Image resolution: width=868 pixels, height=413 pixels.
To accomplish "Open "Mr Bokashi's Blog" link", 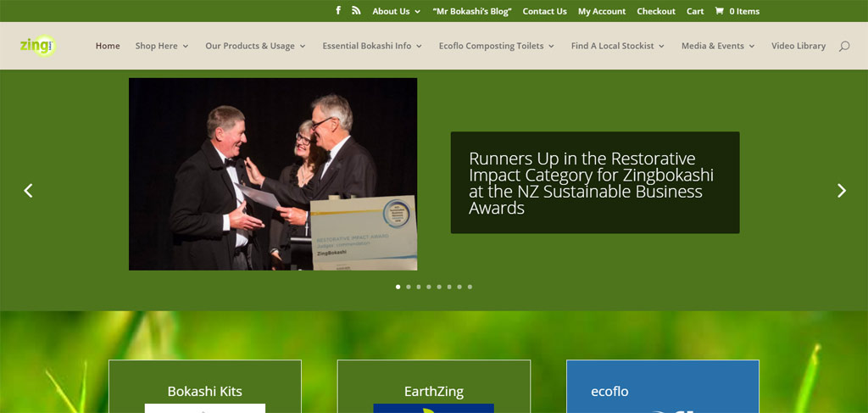I will [x=472, y=11].
